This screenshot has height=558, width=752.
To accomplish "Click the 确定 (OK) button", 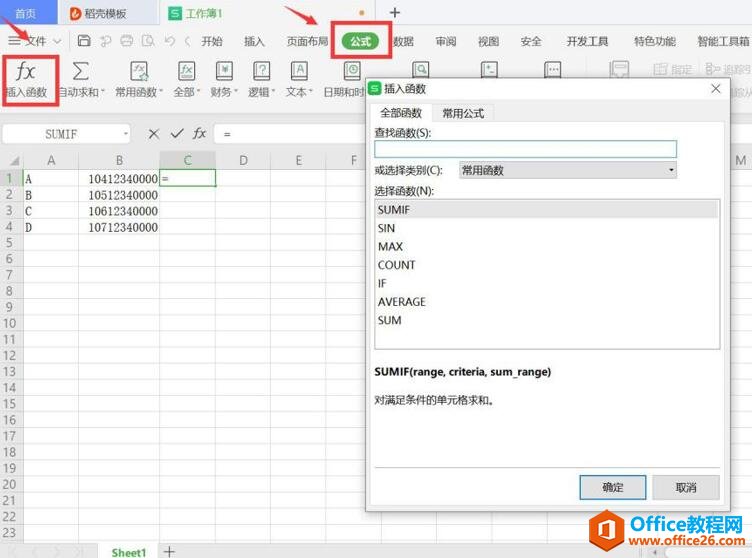I will coord(612,487).
